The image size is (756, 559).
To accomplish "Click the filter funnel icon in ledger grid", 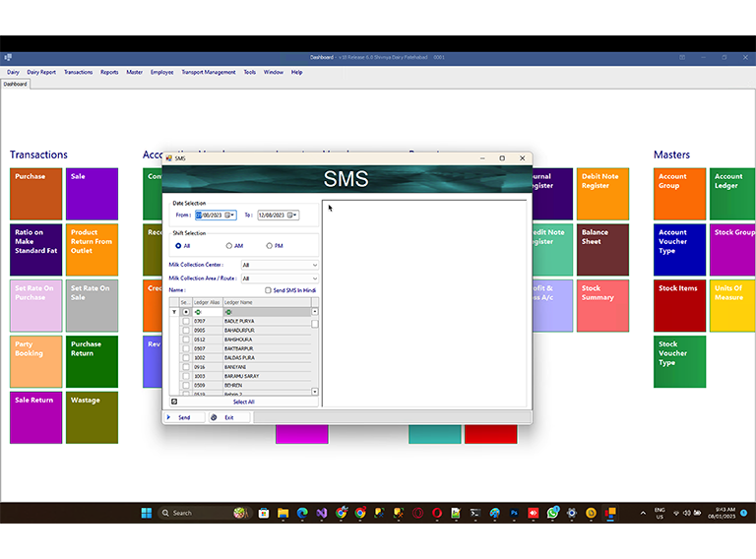I will tap(174, 312).
